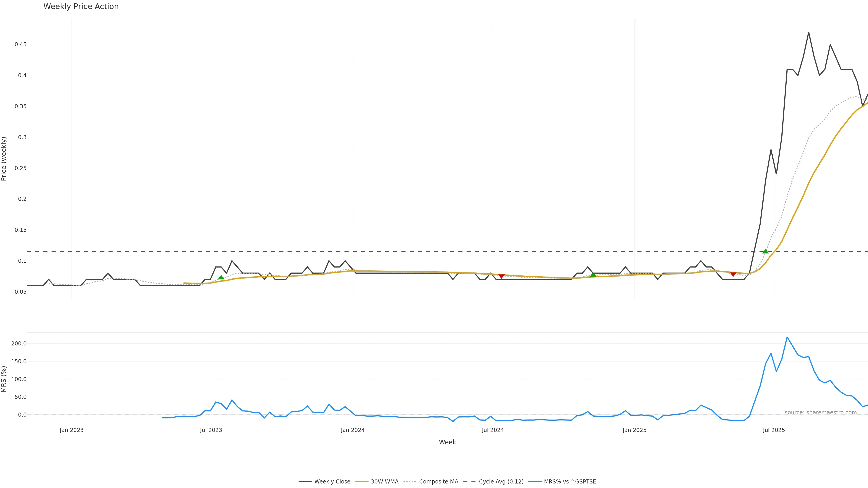Hide the Cycle Avg (0.12) legend entry
The image size is (868, 488).
(x=501, y=482)
